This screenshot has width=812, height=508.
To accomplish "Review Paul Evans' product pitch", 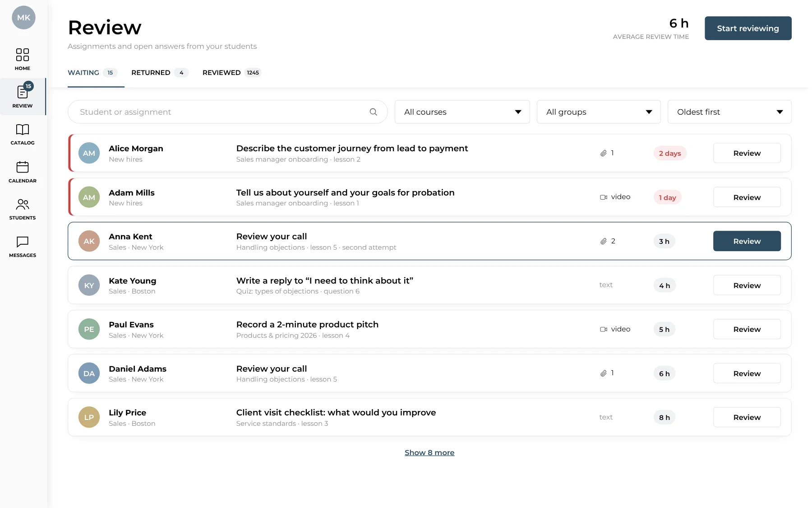I will click(747, 329).
